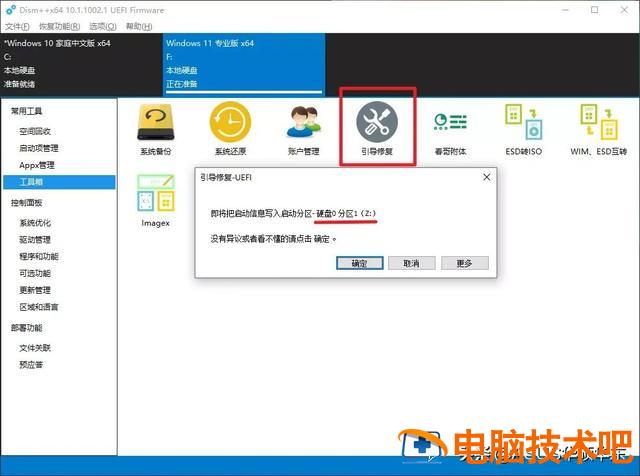Viewport: 640px width, 476px height.
Task: Select the Windows 10 家庭中文版 x64 system tile
Action: point(82,64)
